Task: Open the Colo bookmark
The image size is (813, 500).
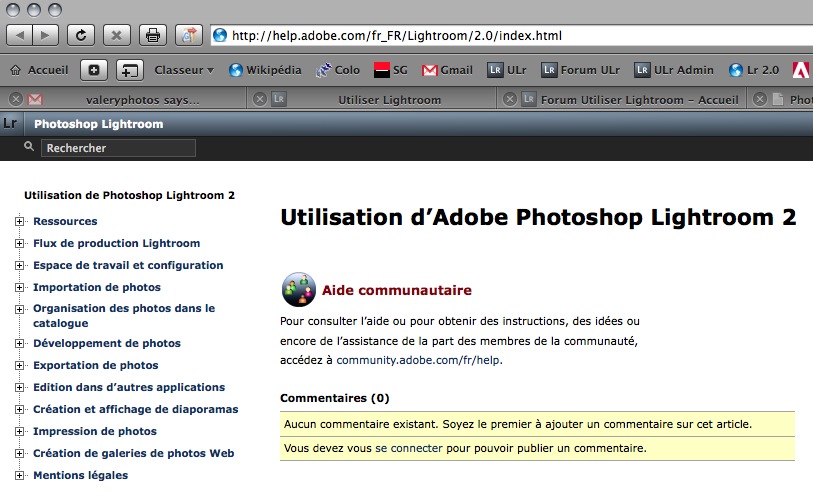Action: click(x=338, y=70)
